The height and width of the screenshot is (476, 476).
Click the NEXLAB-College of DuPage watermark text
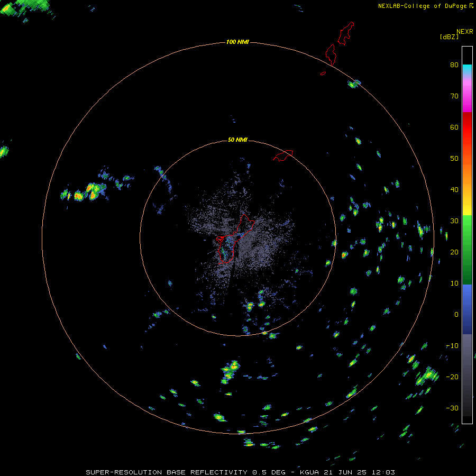[x=423, y=6]
